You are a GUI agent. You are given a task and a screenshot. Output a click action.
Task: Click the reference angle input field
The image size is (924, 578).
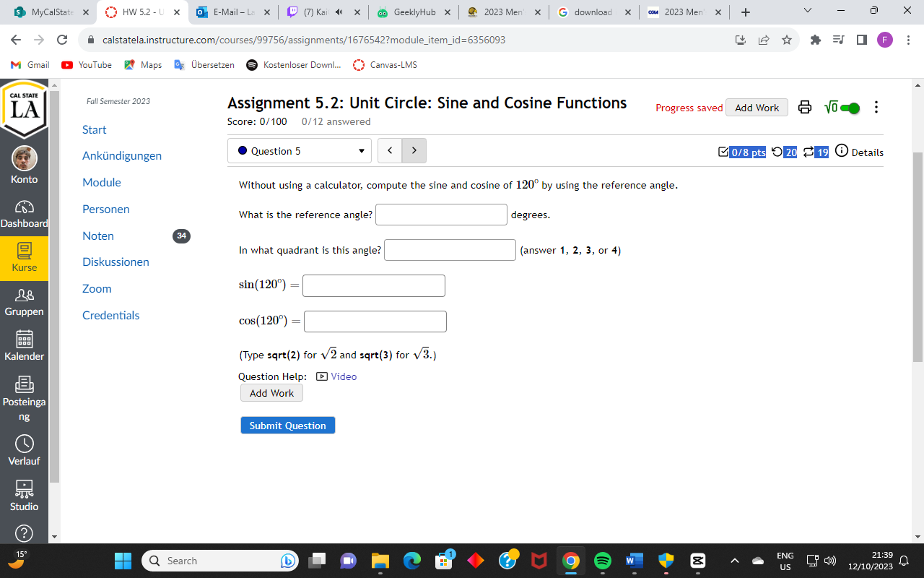click(441, 214)
